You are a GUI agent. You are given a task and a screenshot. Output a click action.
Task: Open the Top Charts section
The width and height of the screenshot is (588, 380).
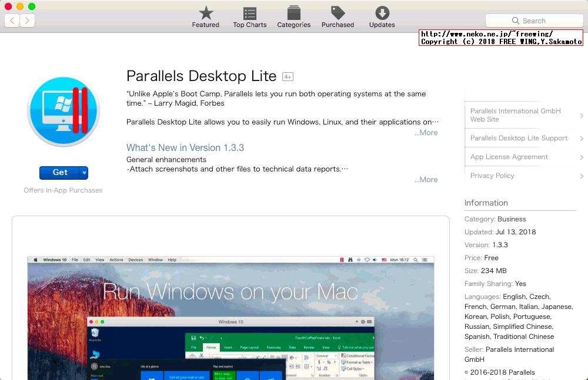click(249, 16)
